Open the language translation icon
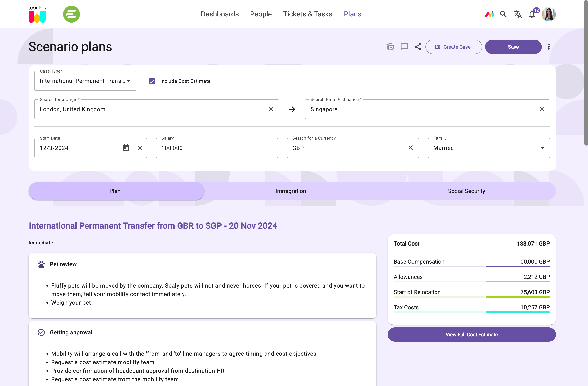588x386 pixels. 518,14
